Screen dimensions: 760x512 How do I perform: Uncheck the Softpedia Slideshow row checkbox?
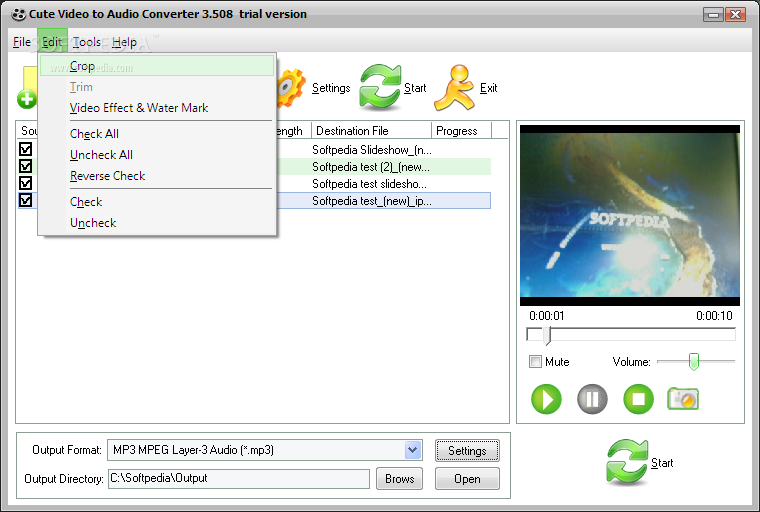(x=26, y=149)
